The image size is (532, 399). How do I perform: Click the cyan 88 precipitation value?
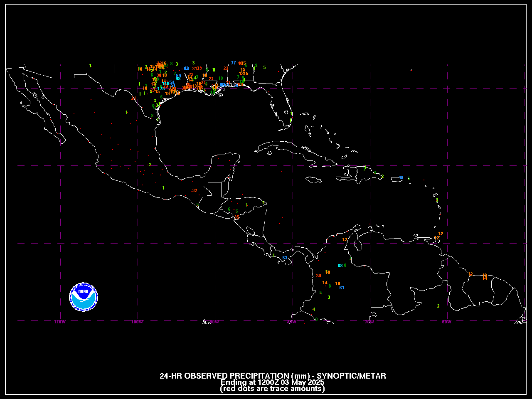tap(340, 266)
